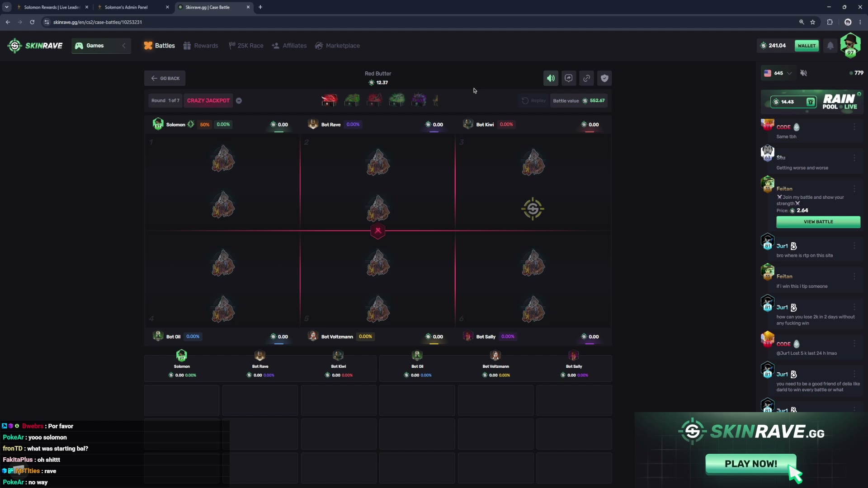Click the 'Red Butter' case title
This screenshot has width=868, height=488.
pos(378,74)
